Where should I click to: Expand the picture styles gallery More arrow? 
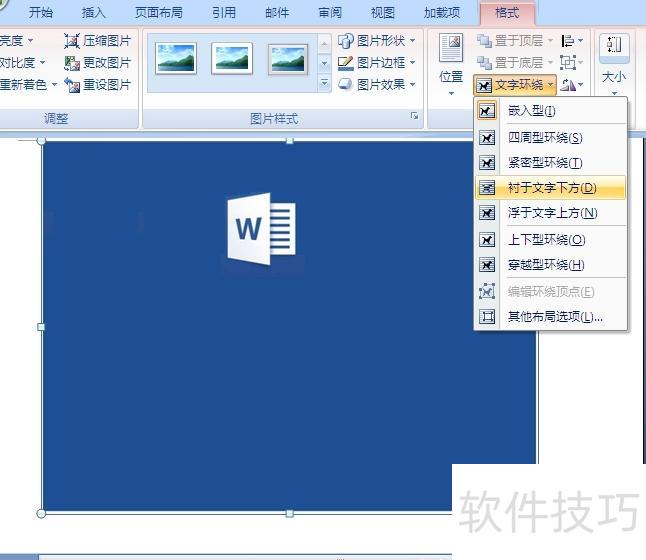[324, 84]
